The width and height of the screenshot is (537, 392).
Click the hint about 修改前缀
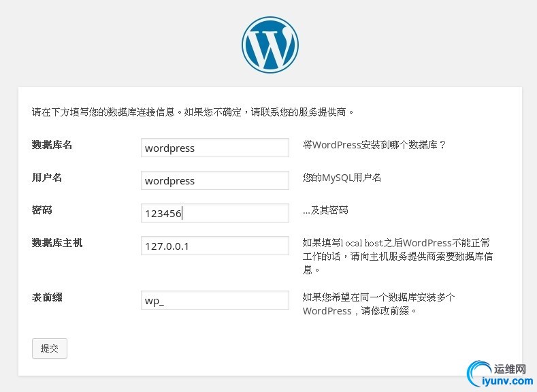379,304
